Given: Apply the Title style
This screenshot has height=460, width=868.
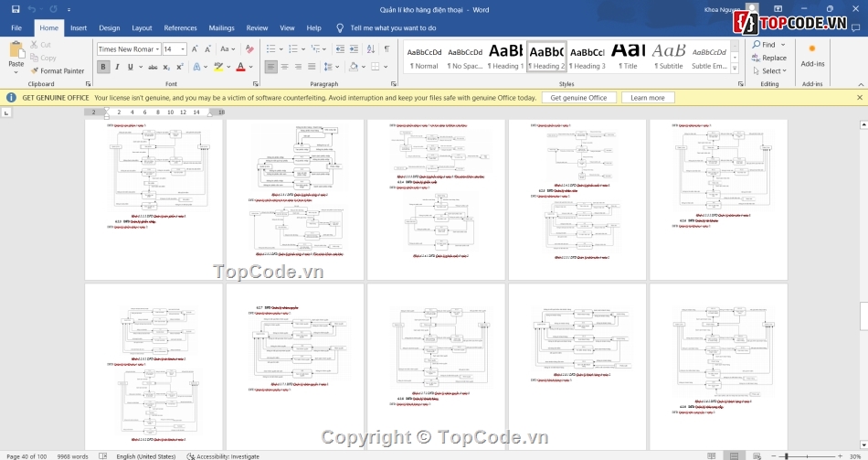Looking at the screenshot, I should [628, 57].
